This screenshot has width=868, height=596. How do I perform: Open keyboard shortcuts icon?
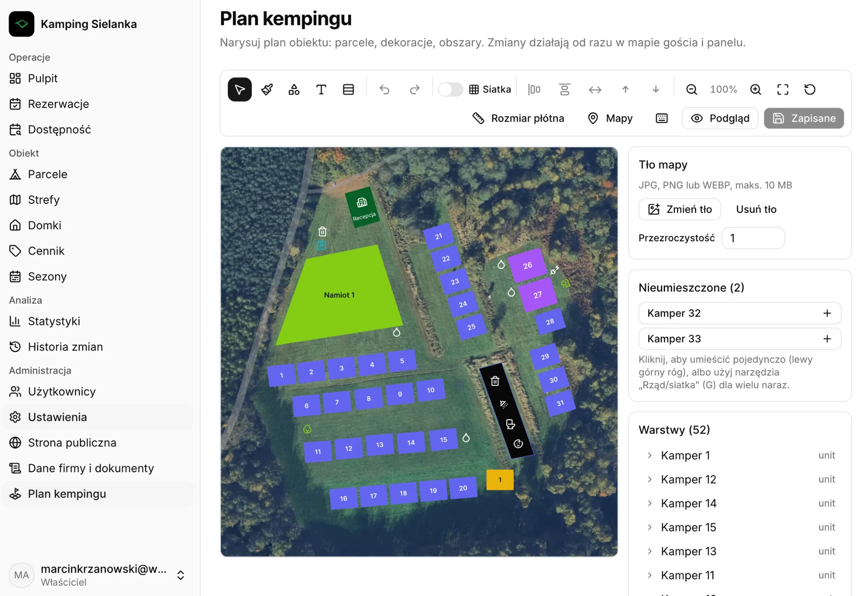[662, 118]
